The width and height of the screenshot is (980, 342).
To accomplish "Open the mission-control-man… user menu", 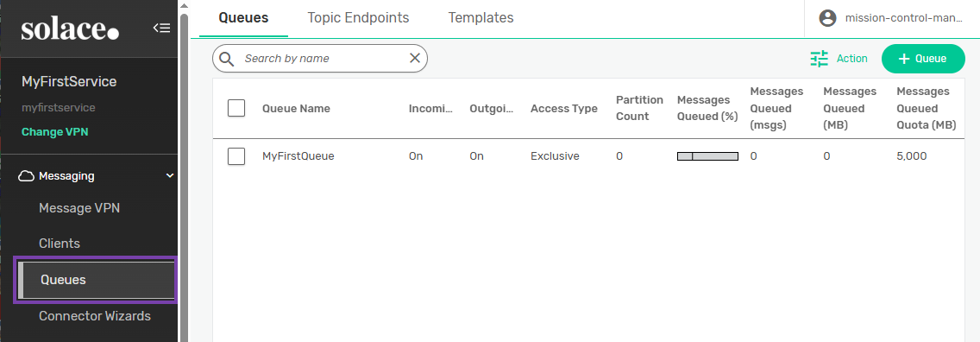I will 892,18.
